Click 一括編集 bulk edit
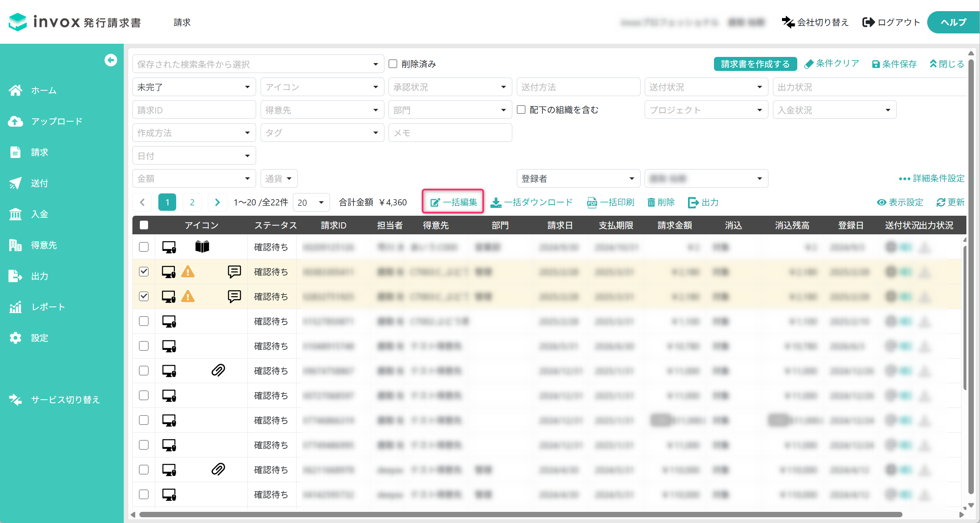 (x=453, y=202)
